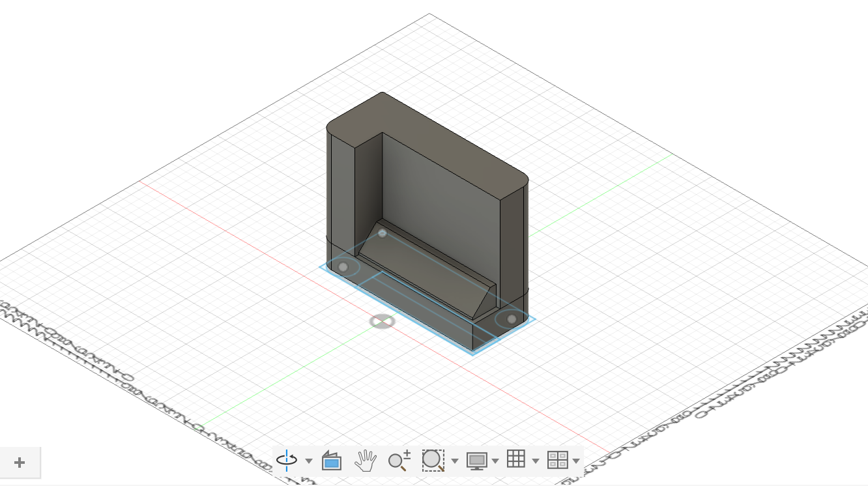
Task: Click the Grid and Snaps icon
Action: click(x=516, y=459)
